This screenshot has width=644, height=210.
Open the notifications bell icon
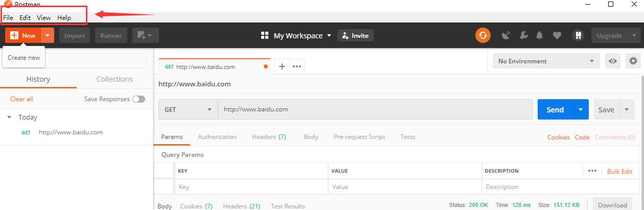click(540, 35)
